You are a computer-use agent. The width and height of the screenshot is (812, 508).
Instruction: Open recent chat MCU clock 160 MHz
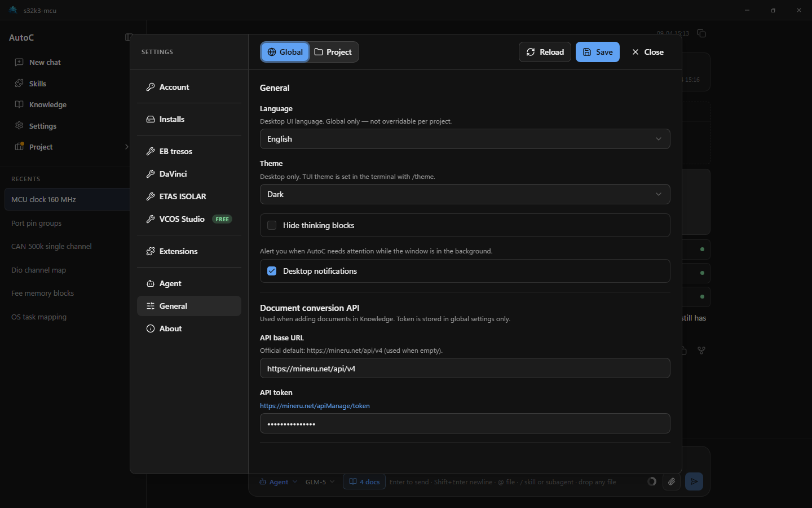tap(67, 199)
